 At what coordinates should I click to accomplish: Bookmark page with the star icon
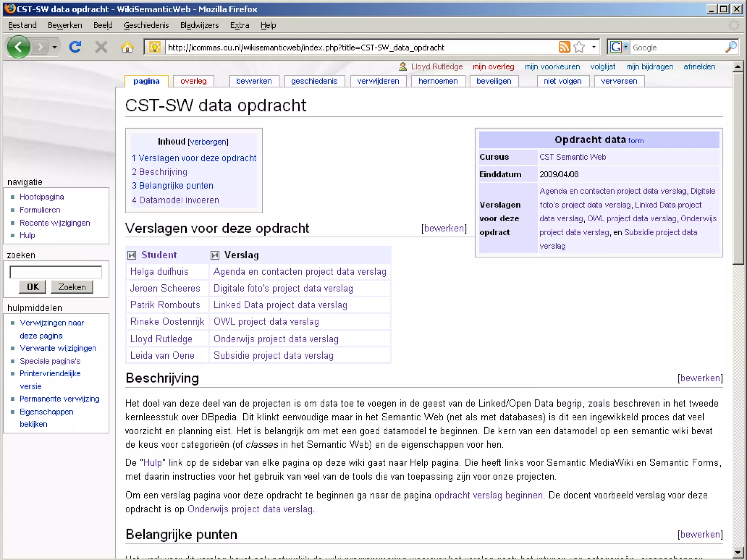[x=579, y=47]
